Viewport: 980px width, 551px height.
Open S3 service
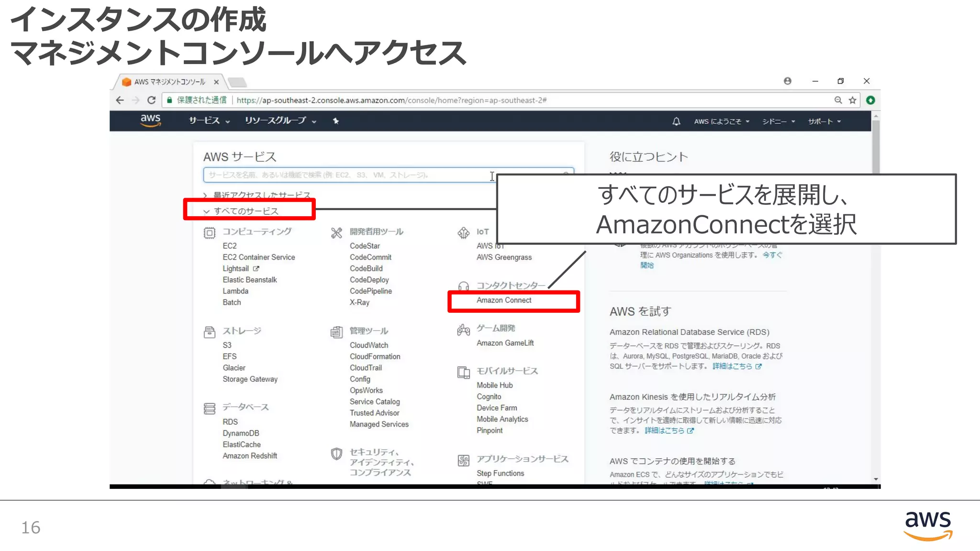[x=227, y=345]
